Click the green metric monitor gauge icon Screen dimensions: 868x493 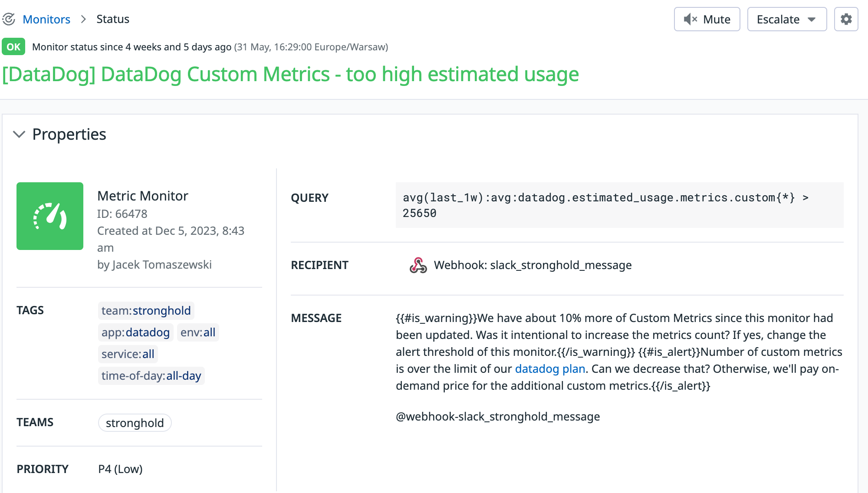coord(50,216)
